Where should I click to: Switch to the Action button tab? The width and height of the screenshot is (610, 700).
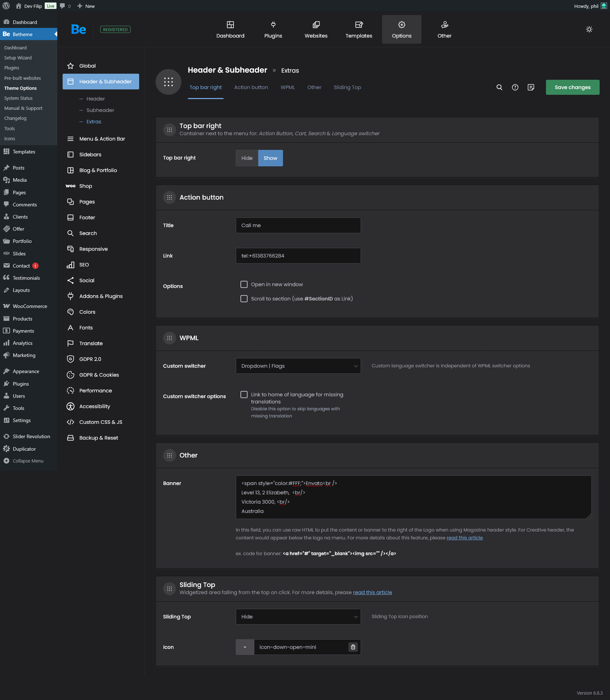(251, 87)
